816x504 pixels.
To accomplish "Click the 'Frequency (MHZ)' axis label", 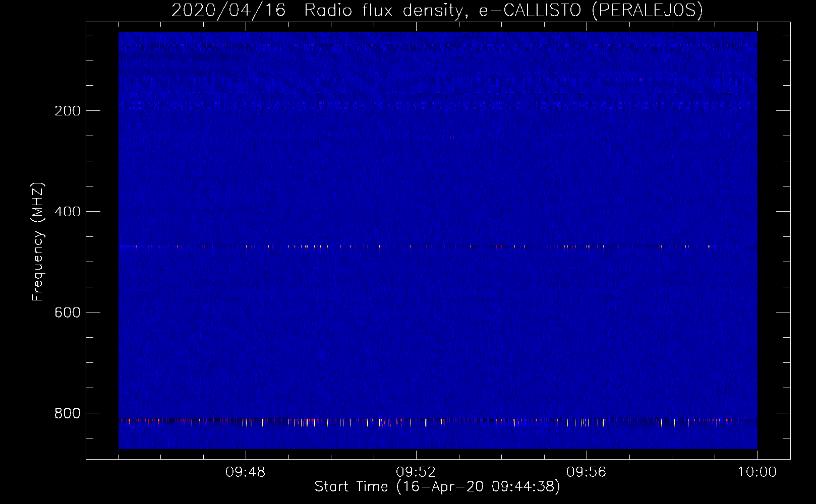I will pyautogui.click(x=38, y=241).
